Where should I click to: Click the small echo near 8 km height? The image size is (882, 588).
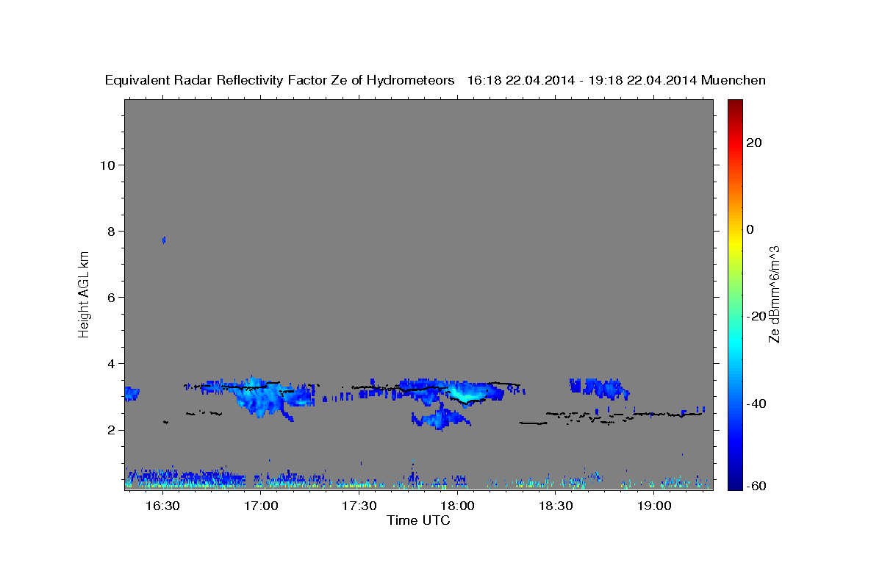(164, 240)
